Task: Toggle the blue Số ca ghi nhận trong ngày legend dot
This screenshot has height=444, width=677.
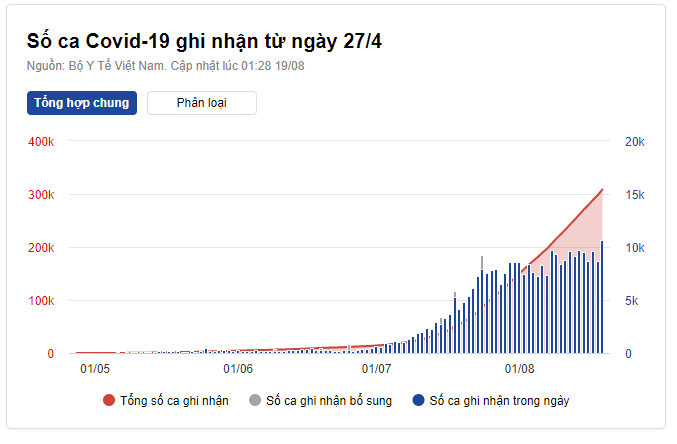Action: 418,400
